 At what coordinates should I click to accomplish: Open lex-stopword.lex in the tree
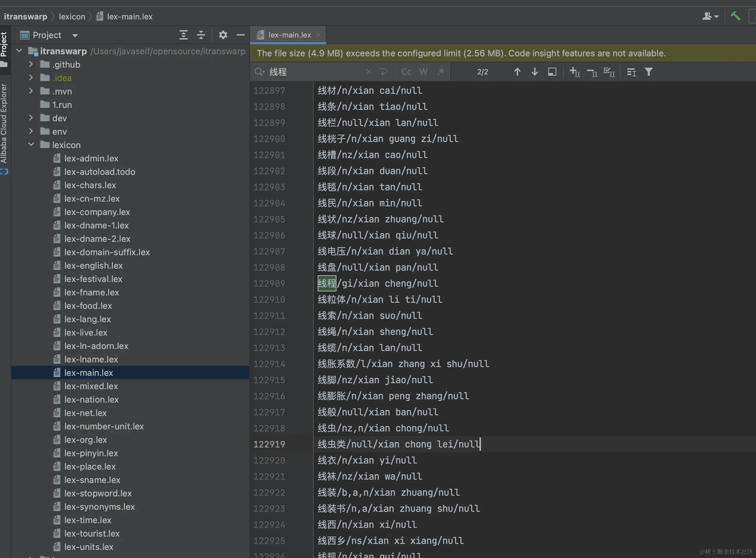coord(98,493)
